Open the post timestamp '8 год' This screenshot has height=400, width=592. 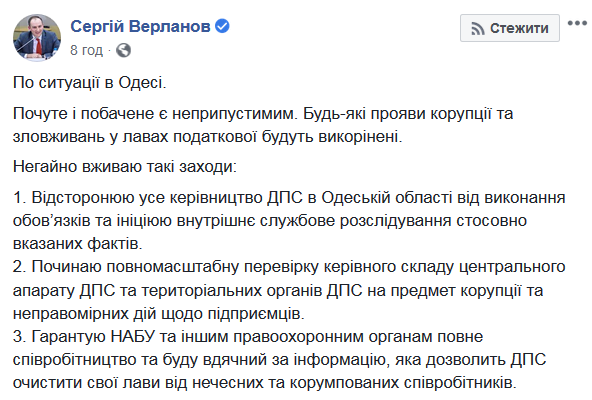86,50
